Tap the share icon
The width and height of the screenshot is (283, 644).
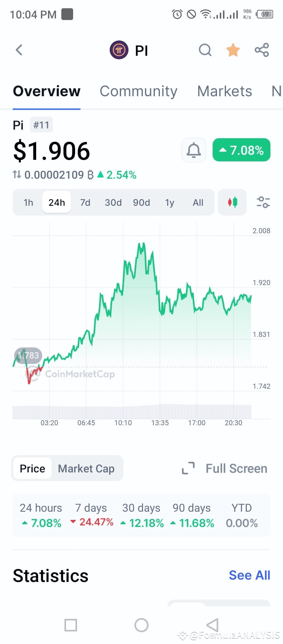click(x=262, y=50)
